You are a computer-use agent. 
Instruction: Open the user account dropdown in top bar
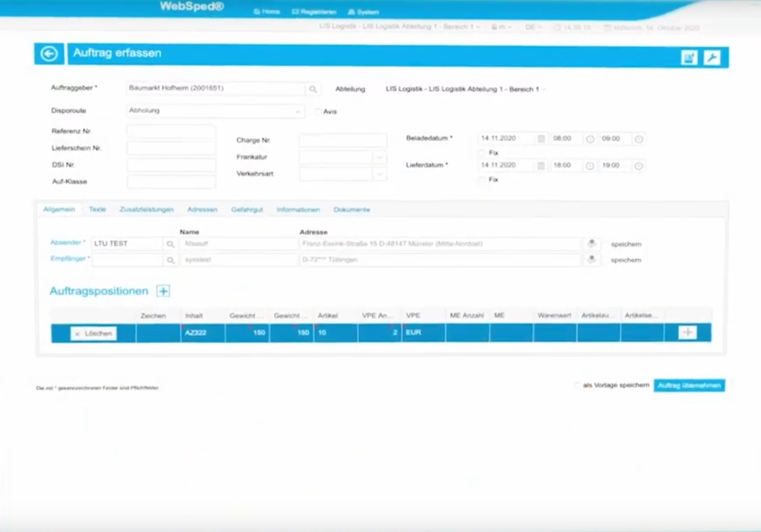point(501,27)
